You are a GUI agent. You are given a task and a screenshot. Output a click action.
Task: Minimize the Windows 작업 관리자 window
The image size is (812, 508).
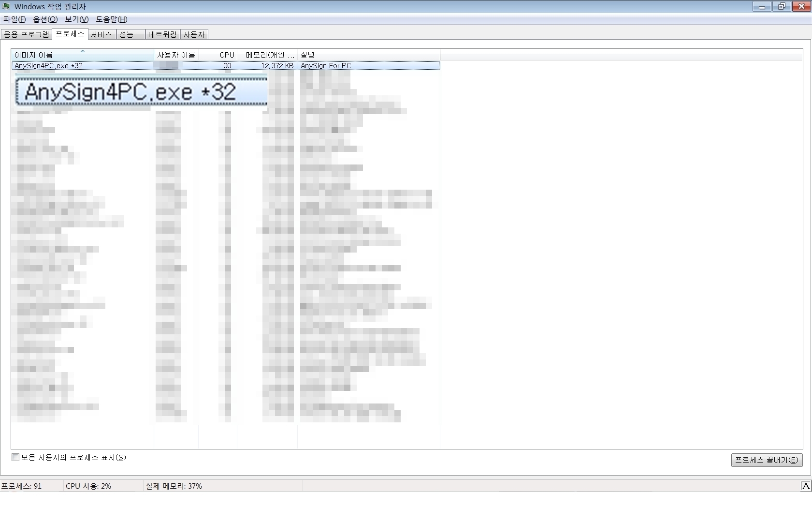tap(762, 6)
